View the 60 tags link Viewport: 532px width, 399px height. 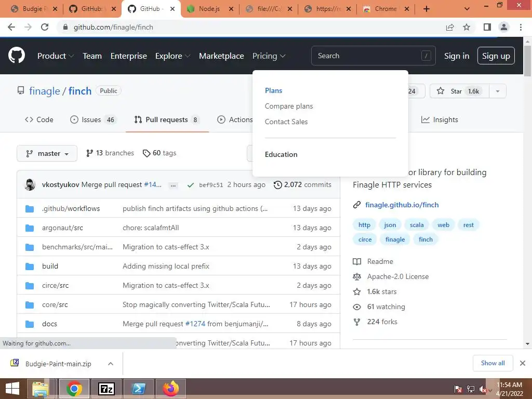click(159, 153)
